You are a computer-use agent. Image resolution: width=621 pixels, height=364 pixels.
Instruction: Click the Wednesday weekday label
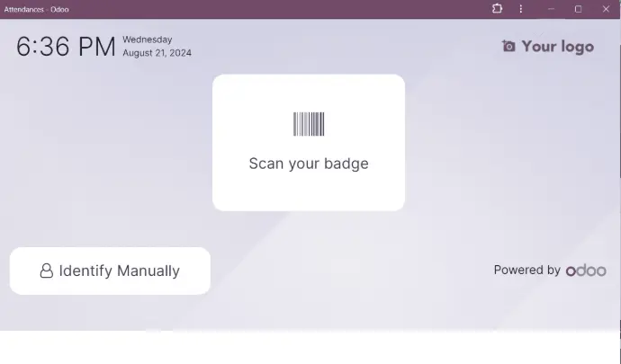[148, 40]
